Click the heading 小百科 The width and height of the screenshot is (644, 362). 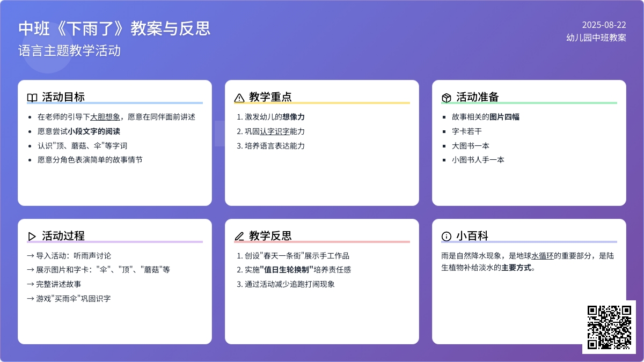point(472,236)
